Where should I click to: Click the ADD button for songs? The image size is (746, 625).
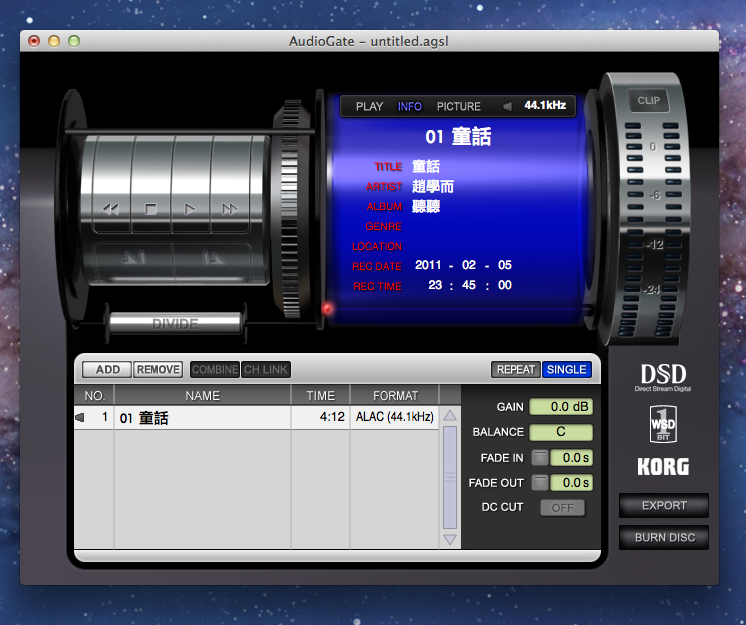click(107, 369)
